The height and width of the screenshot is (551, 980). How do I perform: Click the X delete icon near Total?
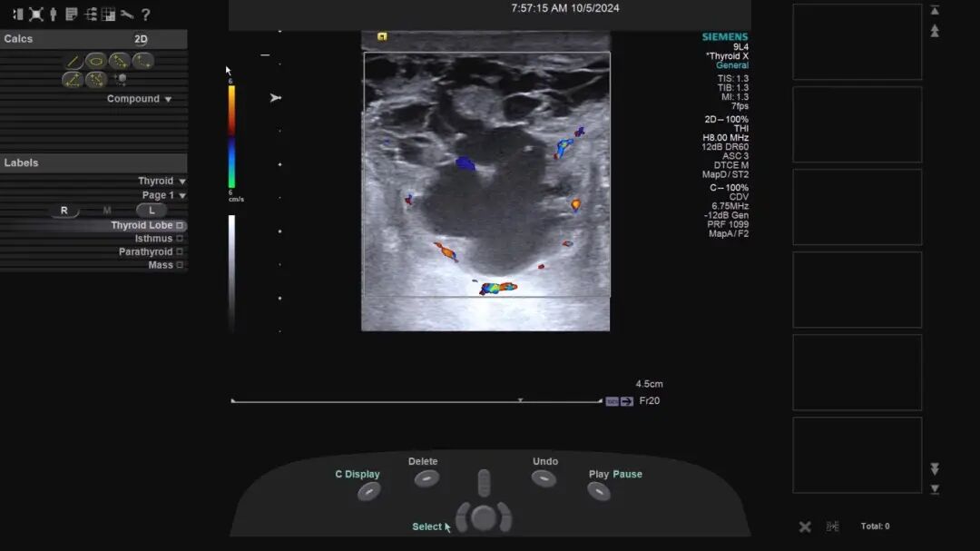pos(805,526)
